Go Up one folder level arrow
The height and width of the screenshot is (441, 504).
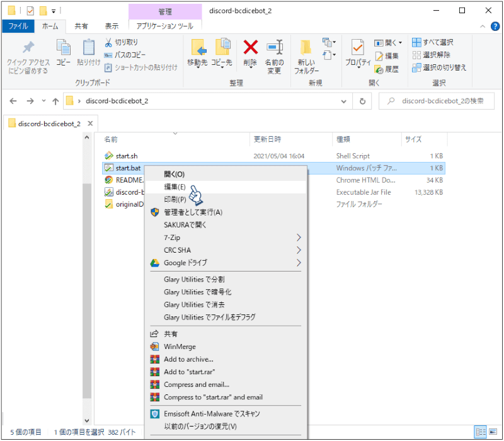coord(55,101)
